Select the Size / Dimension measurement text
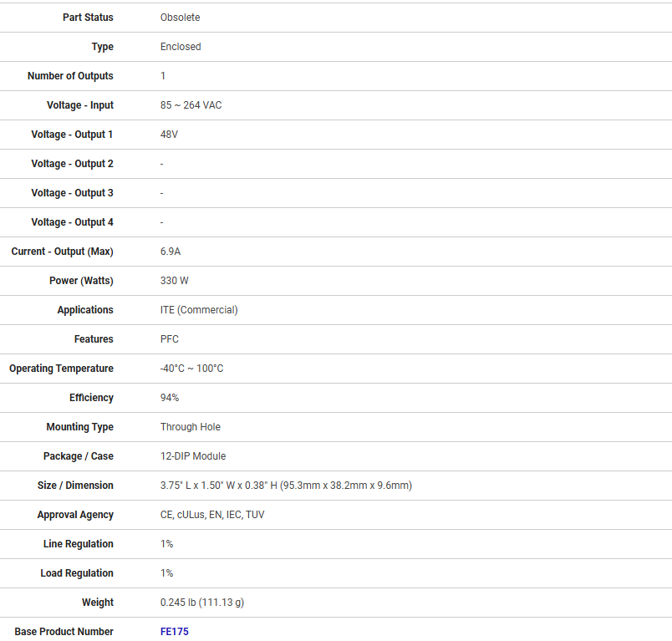 click(286, 486)
